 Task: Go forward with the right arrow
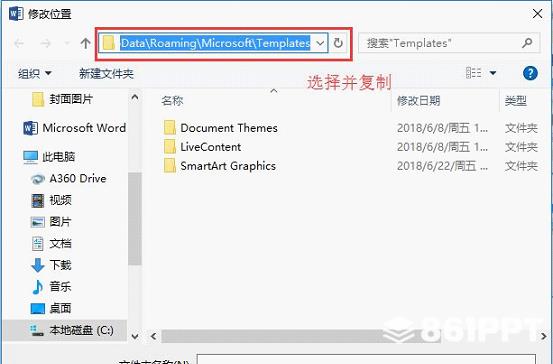[45, 43]
